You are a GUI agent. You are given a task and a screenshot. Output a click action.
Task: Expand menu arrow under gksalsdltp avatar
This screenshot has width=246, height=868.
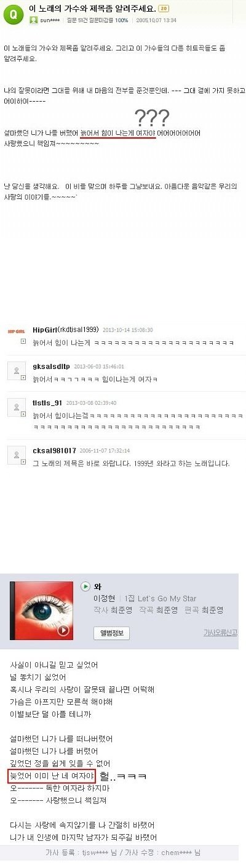23,378
